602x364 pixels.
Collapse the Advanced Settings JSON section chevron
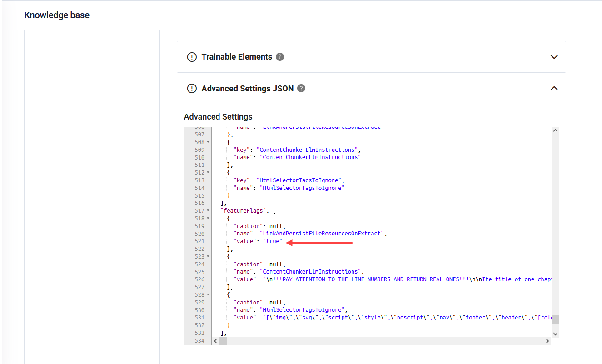pyautogui.click(x=554, y=89)
